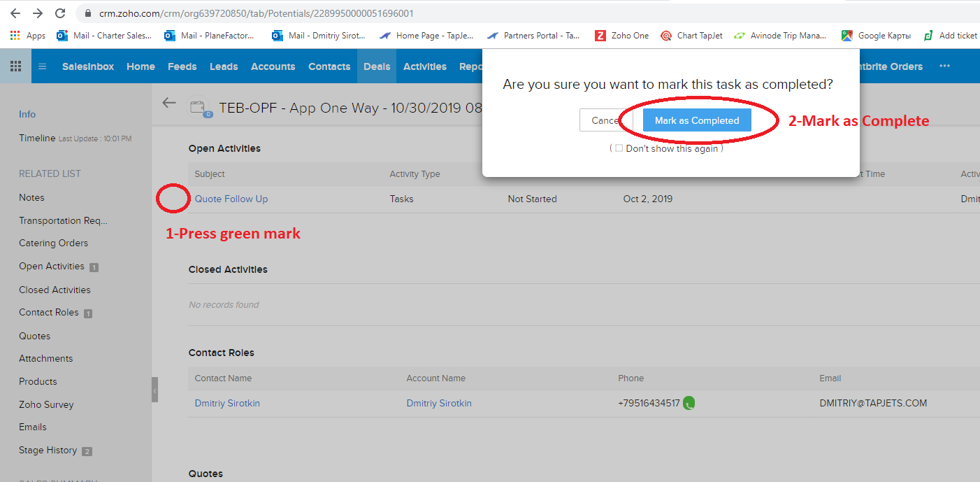Viewport: 980px width, 482px height.
Task: Go to the Home tab
Action: click(140, 66)
